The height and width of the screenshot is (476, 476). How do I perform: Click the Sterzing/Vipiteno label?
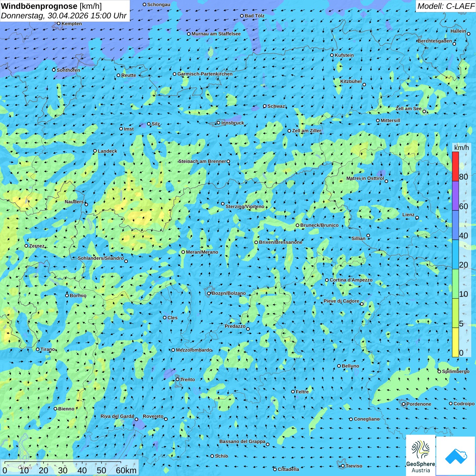[245, 206]
